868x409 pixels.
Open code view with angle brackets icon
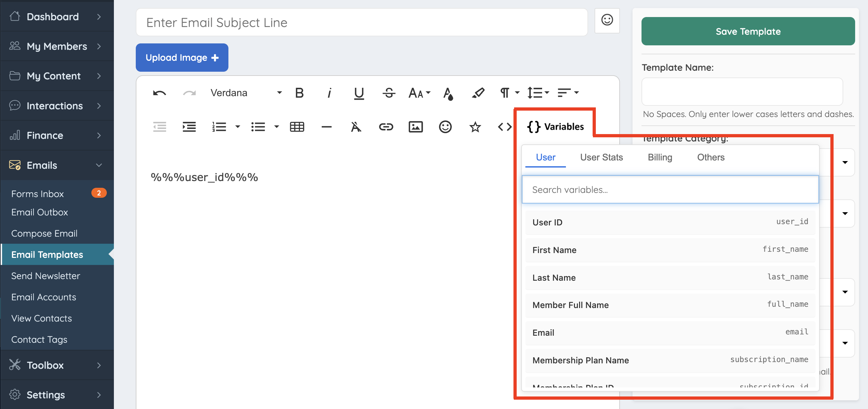[504, 127]
